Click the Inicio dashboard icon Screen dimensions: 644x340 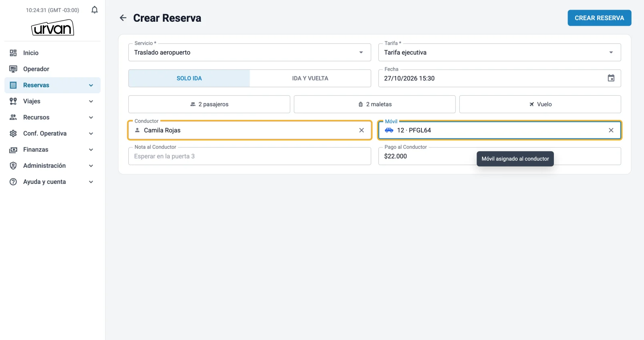coord(13,53)
